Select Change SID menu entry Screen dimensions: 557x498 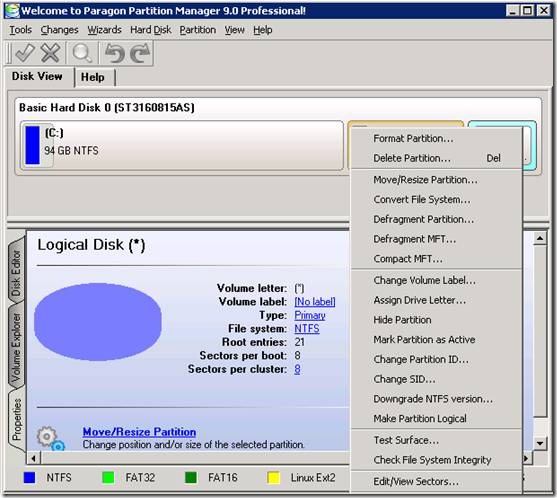437,379
